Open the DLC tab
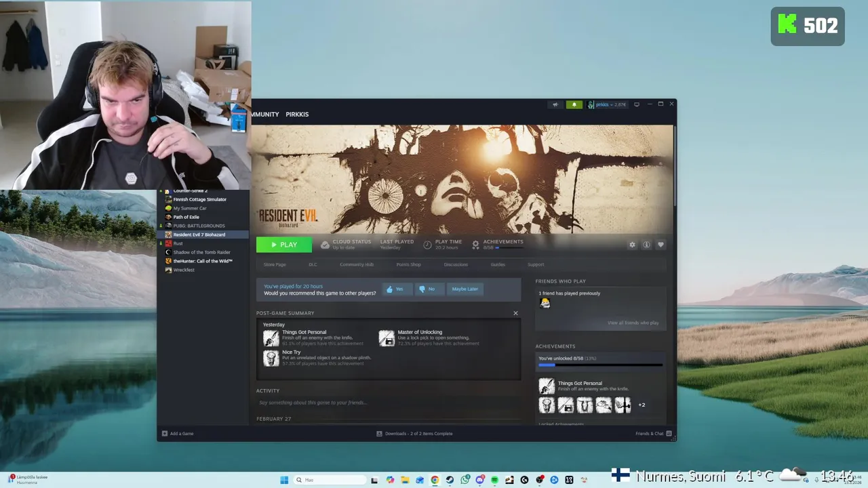 coord(313,264)
